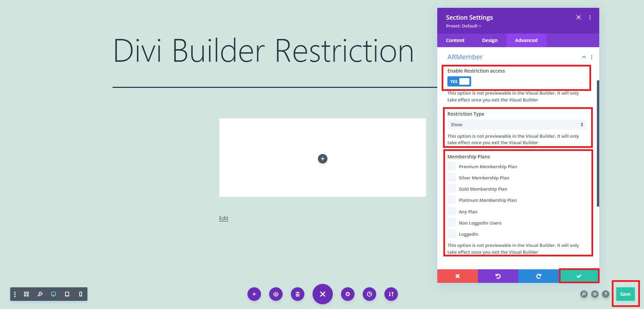Open portability import/export arrows icon

coord(391,294)
